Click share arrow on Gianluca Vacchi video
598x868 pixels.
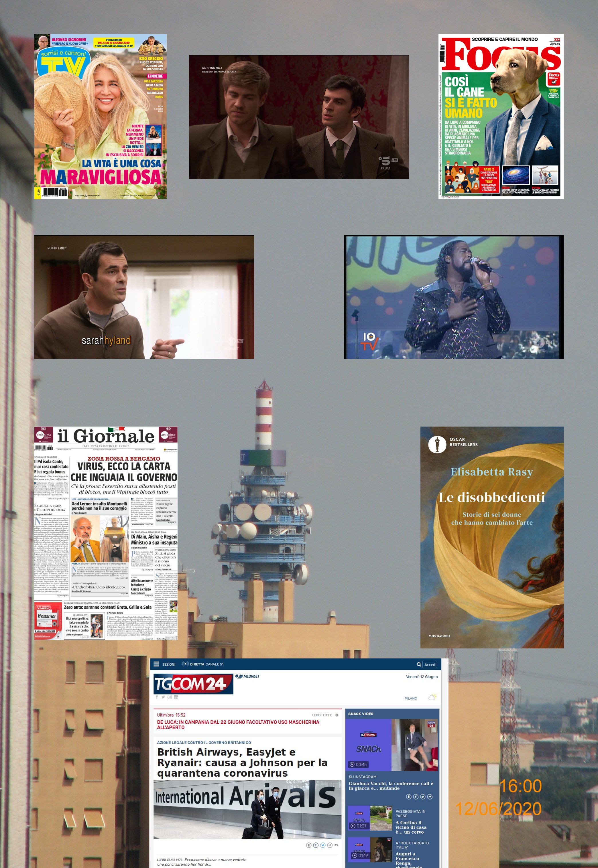430,797
